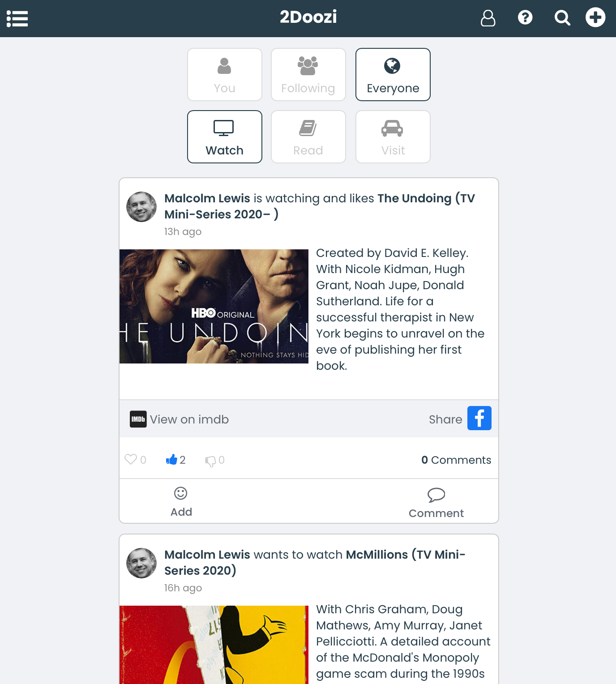Open the hamburger list menu

click(17, 19)
